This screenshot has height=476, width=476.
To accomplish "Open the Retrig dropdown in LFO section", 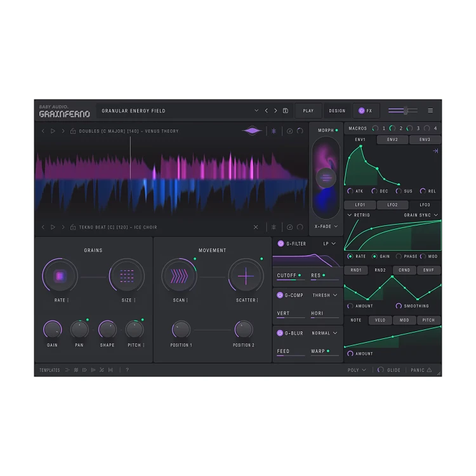I will (359, 215).
